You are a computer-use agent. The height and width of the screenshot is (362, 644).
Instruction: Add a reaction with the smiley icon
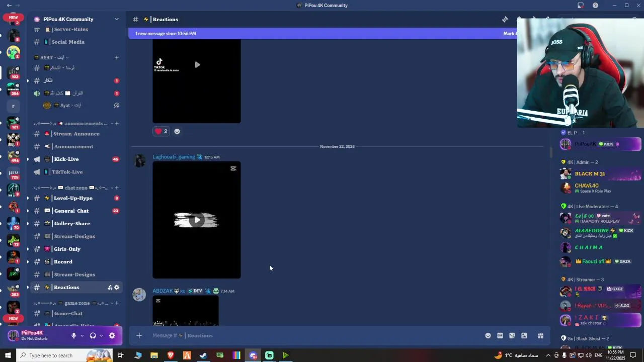[177, 131]
